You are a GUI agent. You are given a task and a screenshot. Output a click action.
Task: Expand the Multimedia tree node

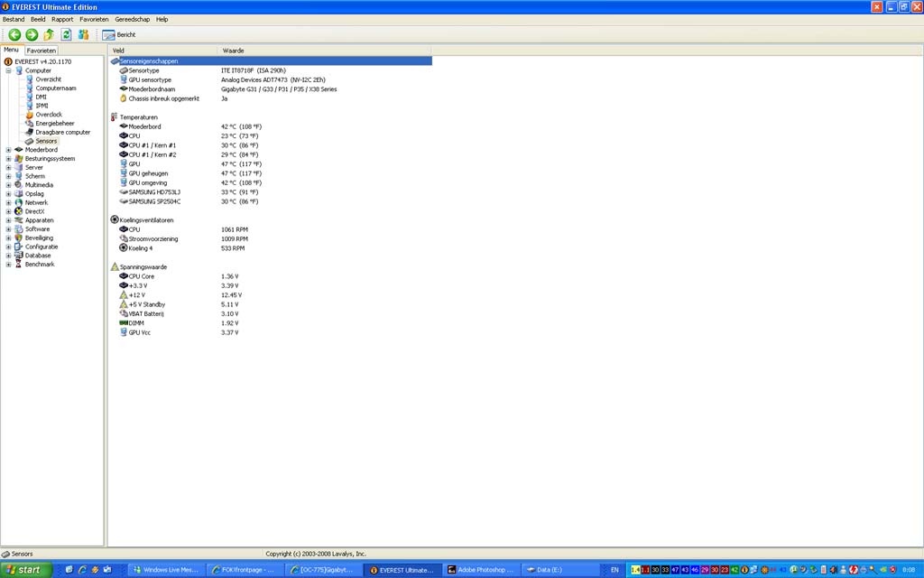(8, 185)
